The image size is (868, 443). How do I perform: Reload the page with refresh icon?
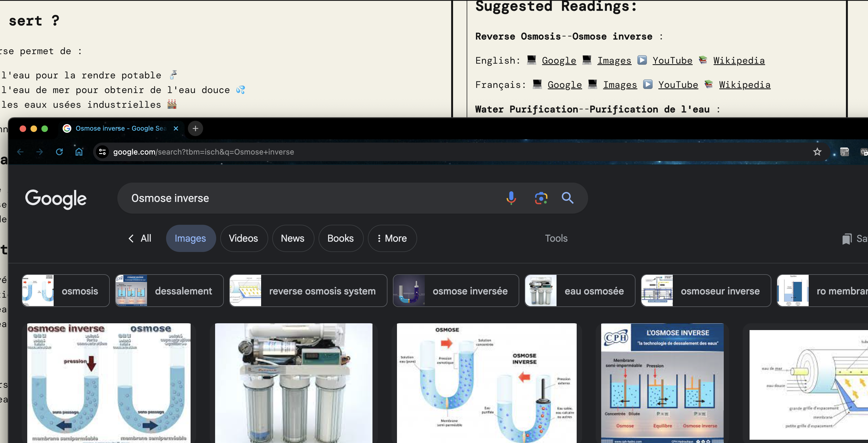(59, 152)
